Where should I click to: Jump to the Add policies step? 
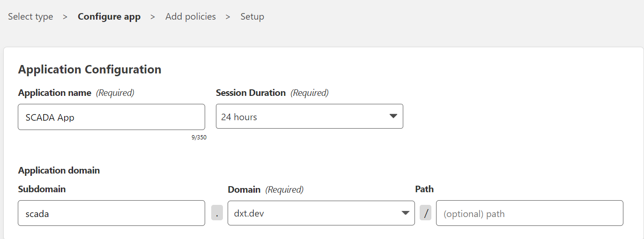click(x=191, y=16)
